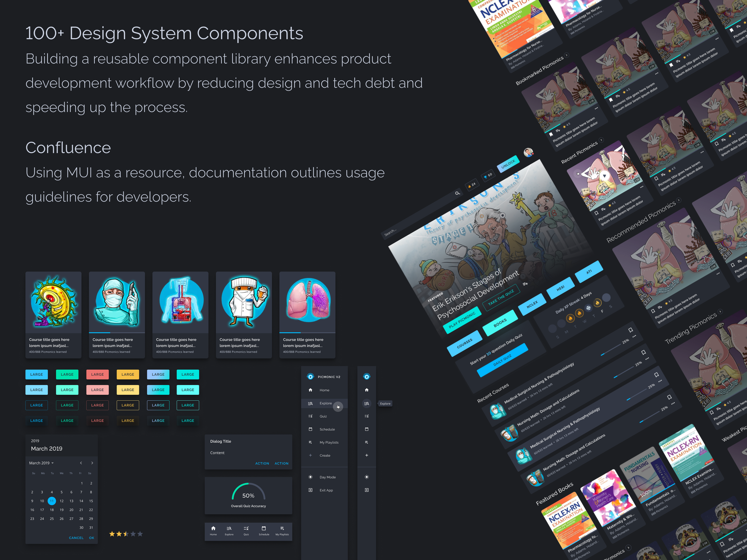The height and width of the screenshot is (560, 747).
Task: Switch to the Quiz tab in the bottom navigation bar
Action: point(246,531)
